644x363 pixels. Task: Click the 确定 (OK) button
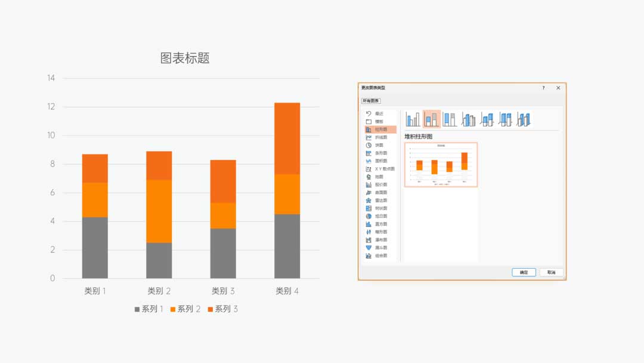point(524,272)
